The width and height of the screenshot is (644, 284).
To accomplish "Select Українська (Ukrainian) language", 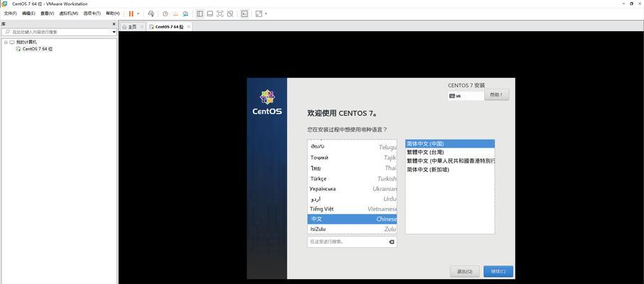I will pos(352,189).
